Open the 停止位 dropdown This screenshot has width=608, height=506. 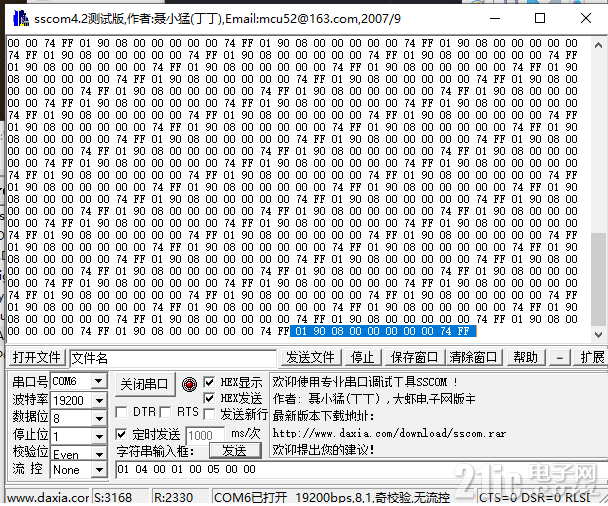99,437
